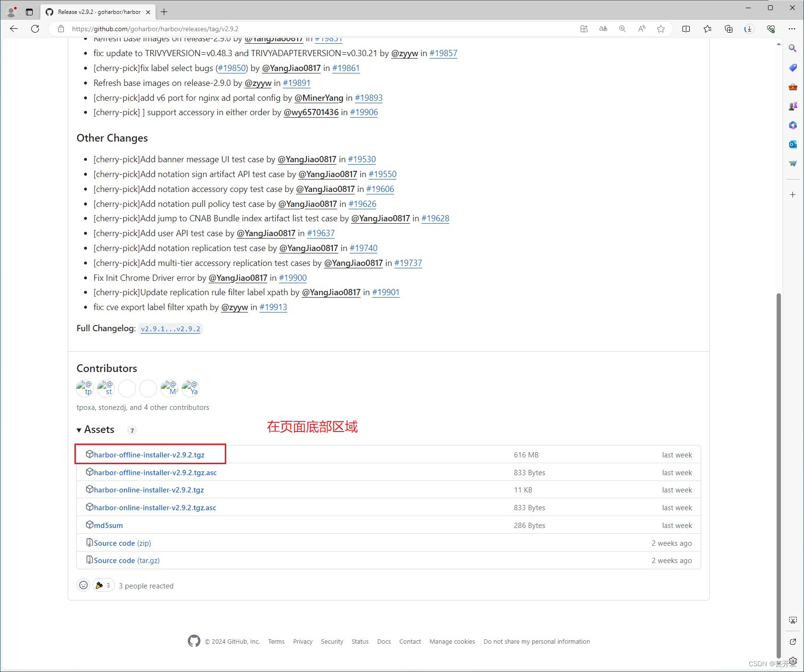The image size is (804, 672).
Task: Open sidebar Microsoft 365 icon
Action: click(x=793, y=125)
